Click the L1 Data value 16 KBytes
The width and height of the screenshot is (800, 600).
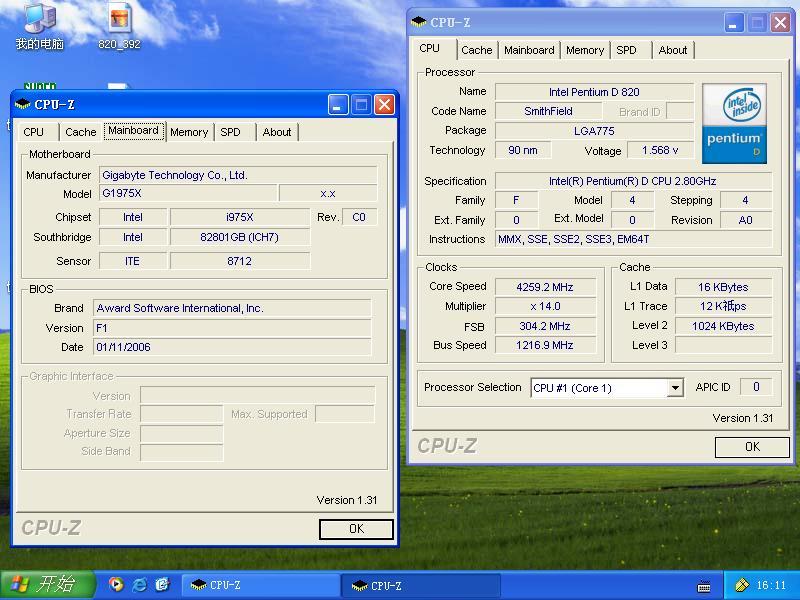point(723,287)
